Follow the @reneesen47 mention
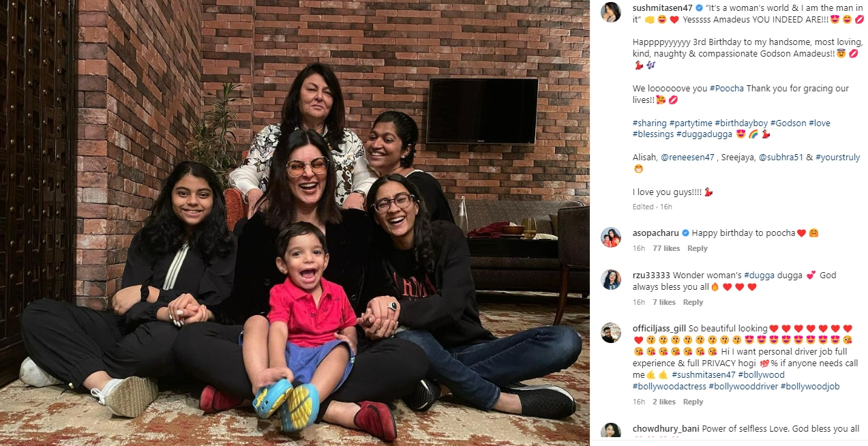 (689, 158)
